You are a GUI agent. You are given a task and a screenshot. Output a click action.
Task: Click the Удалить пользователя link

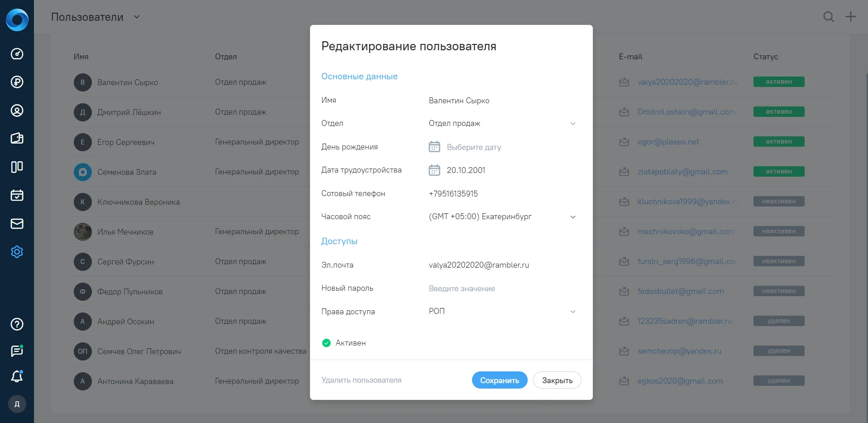(361, 380)
